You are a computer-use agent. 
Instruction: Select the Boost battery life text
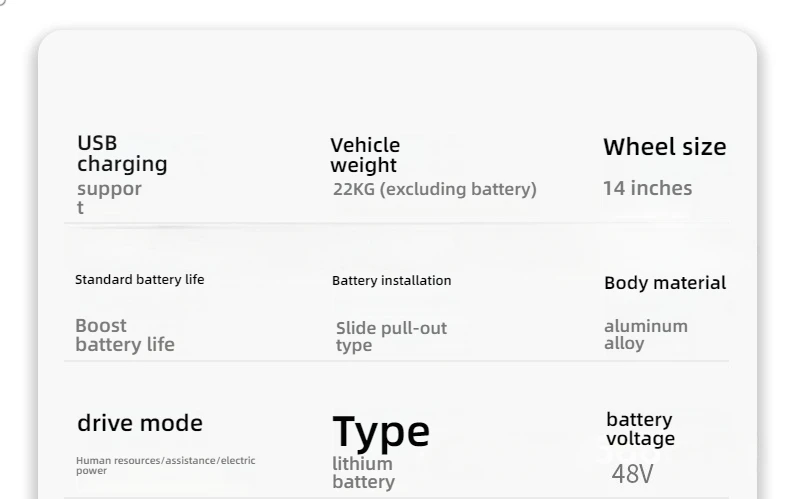pyautogui.click(x=124, y=335)
